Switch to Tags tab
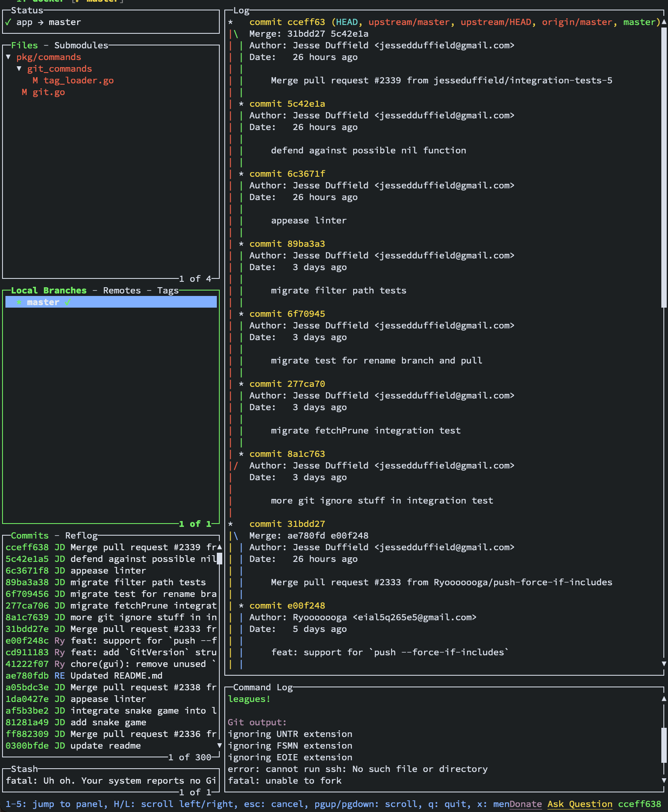Screen dimensions: 668x812 click(168, 291)
